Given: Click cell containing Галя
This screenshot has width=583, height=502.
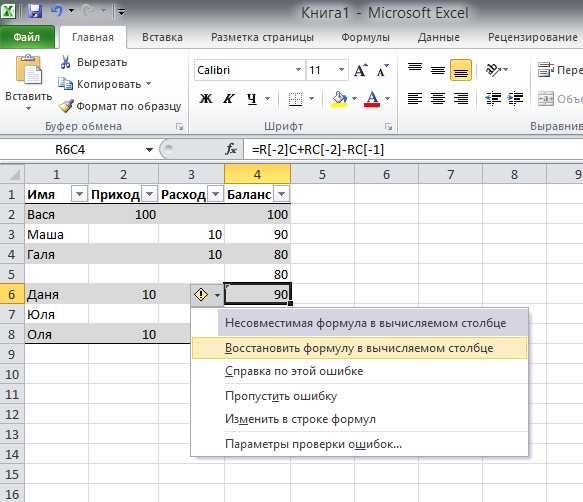Looking at the screenshot, I should (x=57, y=254).
